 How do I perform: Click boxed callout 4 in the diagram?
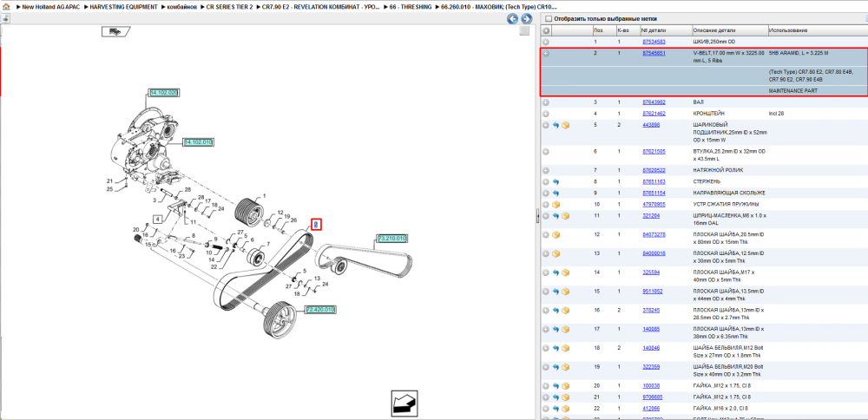tap(158, 220)
